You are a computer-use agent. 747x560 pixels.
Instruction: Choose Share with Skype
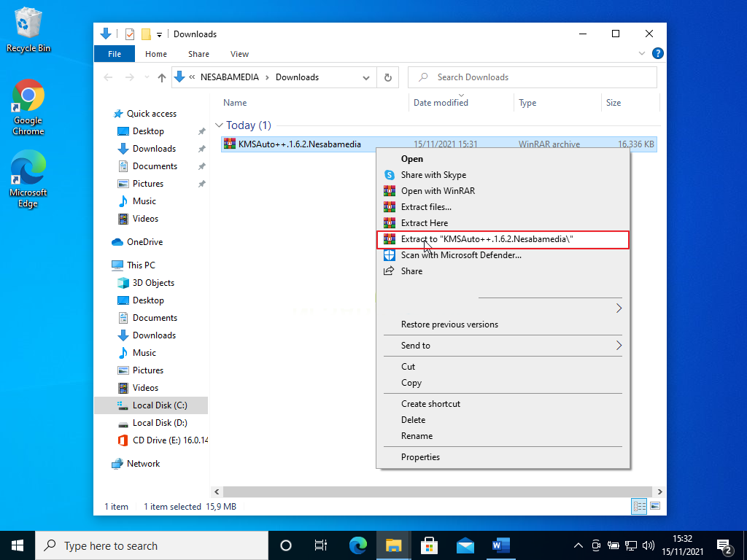[503, 175]
